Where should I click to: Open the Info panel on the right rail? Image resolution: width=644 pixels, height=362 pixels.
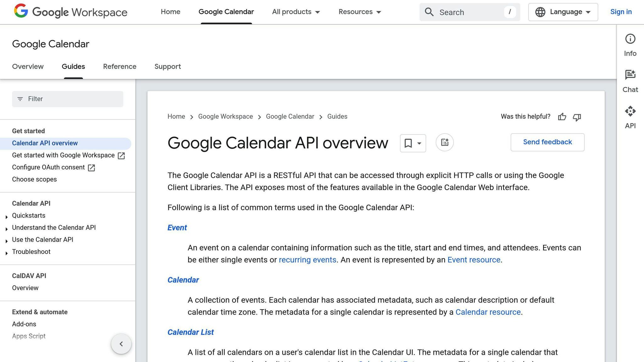[x=630, y=39]
